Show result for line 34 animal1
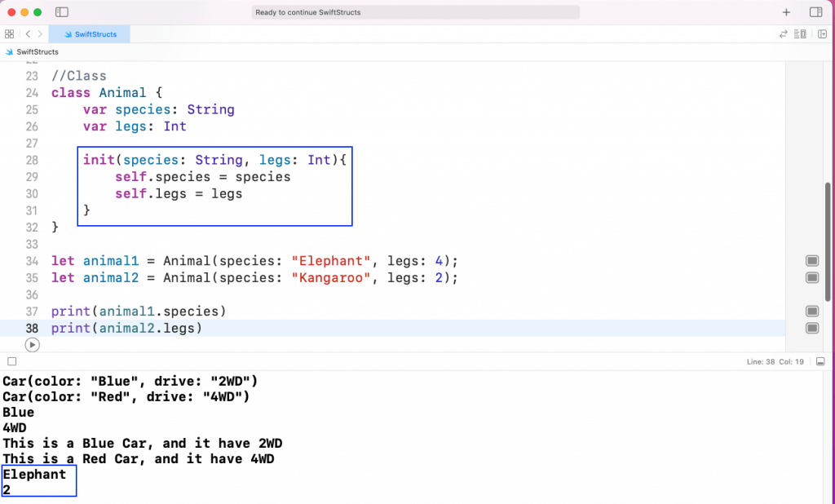Viewport: 835px width, 504px height. click(x=811, y=261)
